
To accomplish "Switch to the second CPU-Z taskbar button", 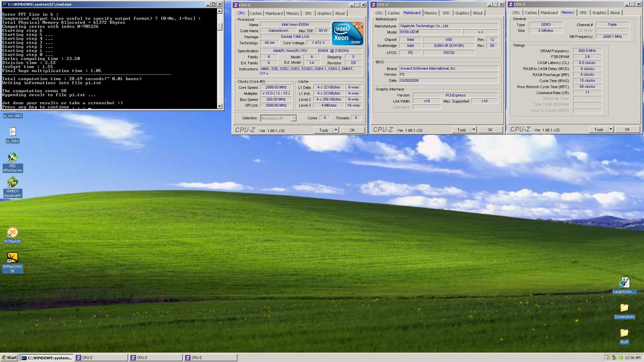I will pos(156,358).
